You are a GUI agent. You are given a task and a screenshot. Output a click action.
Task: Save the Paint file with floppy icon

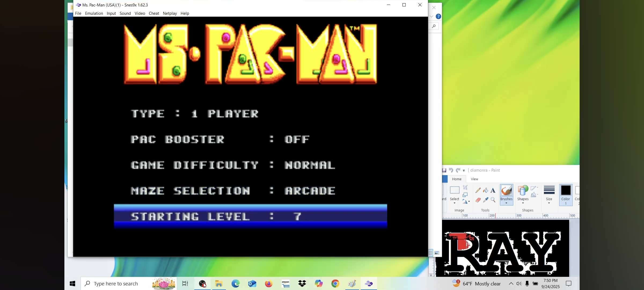pyautogui.click(x=444, y=170)
